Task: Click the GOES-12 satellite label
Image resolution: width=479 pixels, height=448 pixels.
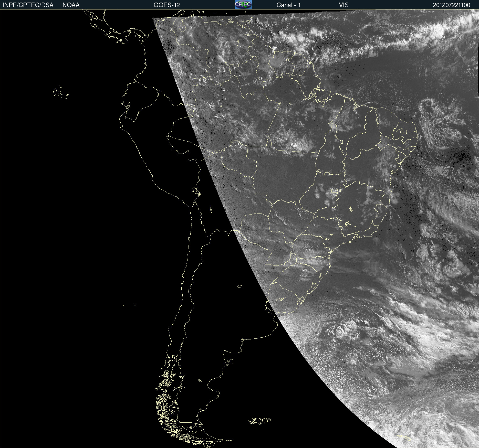Action: click(x=167, y=5)
